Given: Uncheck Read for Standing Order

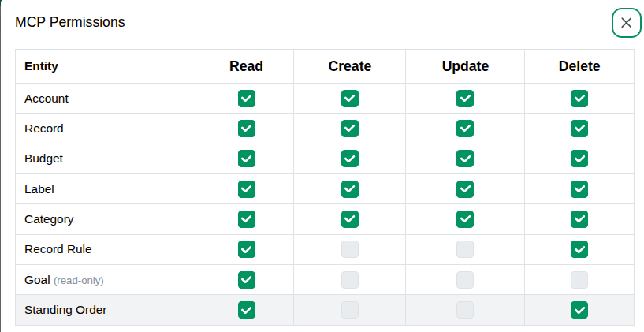Looking at the screenshot, I should 247,310.
